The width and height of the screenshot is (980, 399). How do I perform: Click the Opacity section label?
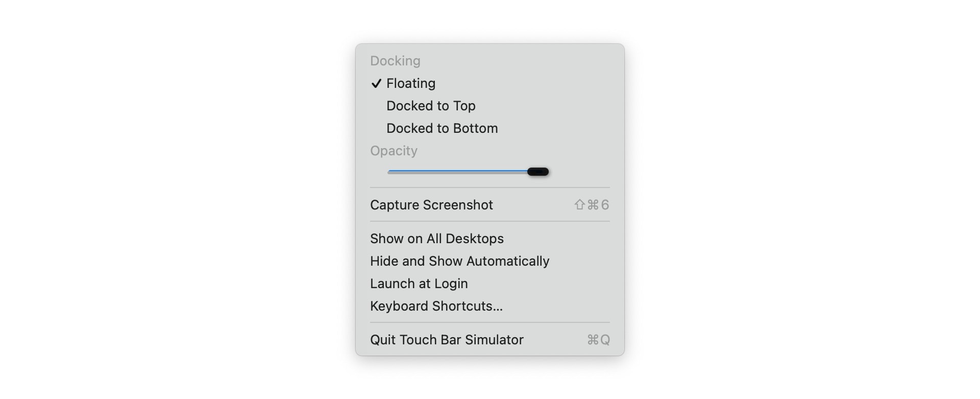[394, 151]
